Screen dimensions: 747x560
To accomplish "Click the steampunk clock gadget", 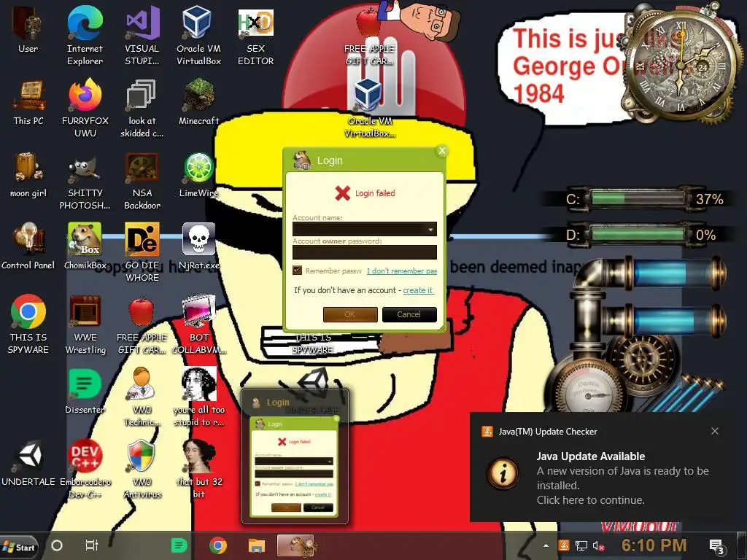I will [681, 64].
